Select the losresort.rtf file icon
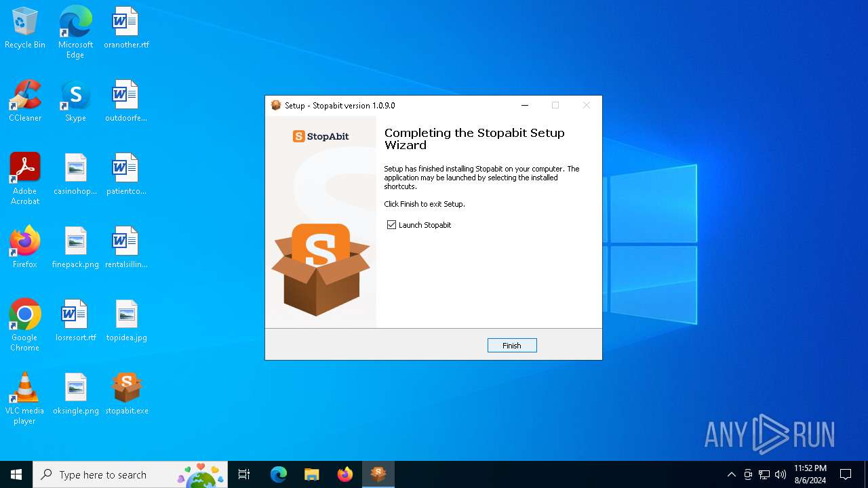Image resolution: width=868 pixels, height=488 pixels. click(75, 321)
